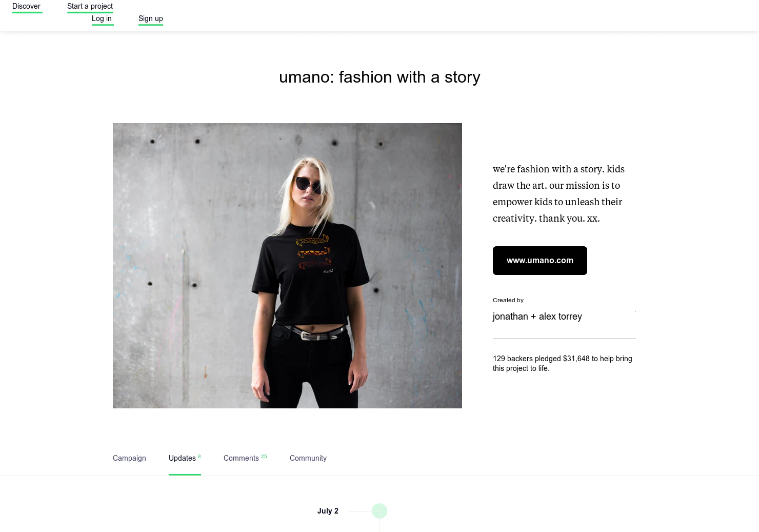
Task: Click the Created by label
Action: (x=508, y=300)
